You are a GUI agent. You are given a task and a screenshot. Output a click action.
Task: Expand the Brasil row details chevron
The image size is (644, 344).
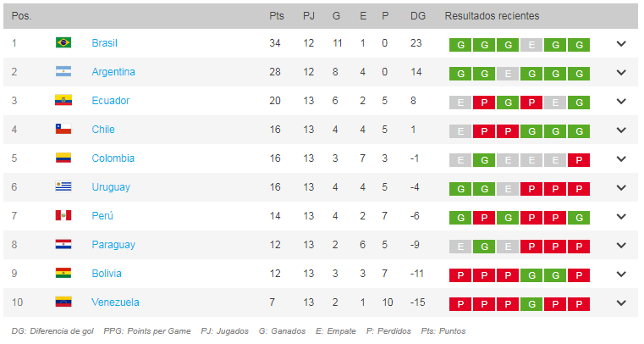tap(621, 44)
